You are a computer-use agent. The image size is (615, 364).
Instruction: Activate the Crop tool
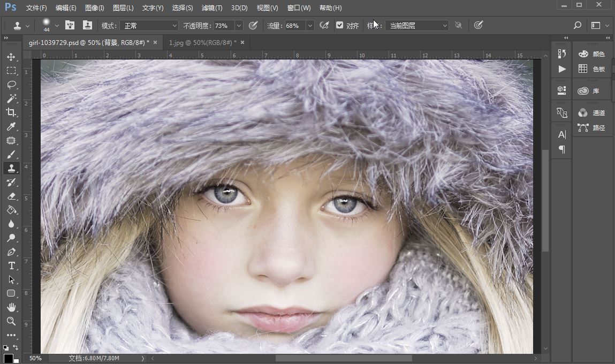[x=11, y=112]
